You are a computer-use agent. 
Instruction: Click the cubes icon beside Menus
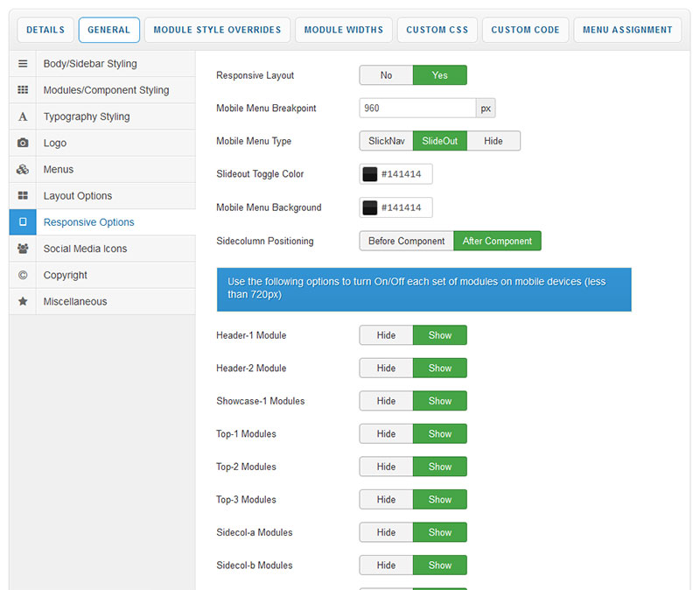point(23,169)
